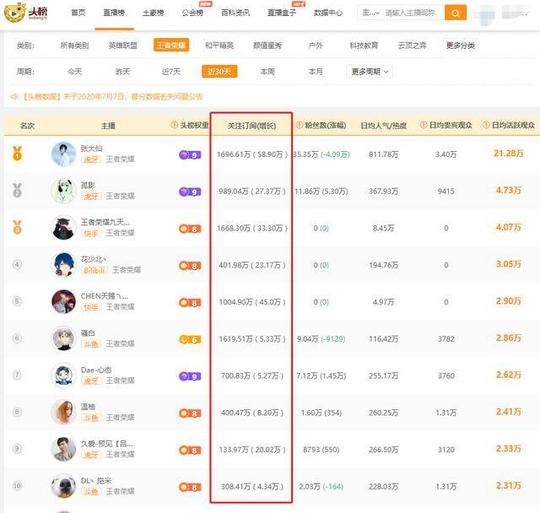Open the 直播盒子 nav item

point(282,13)
